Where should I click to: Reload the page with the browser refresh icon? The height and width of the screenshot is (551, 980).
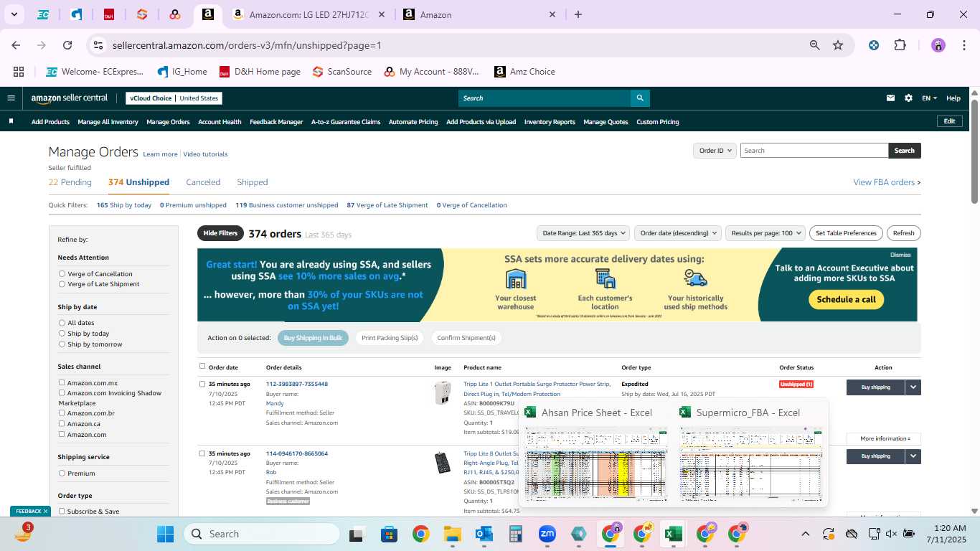coord(67,45)
